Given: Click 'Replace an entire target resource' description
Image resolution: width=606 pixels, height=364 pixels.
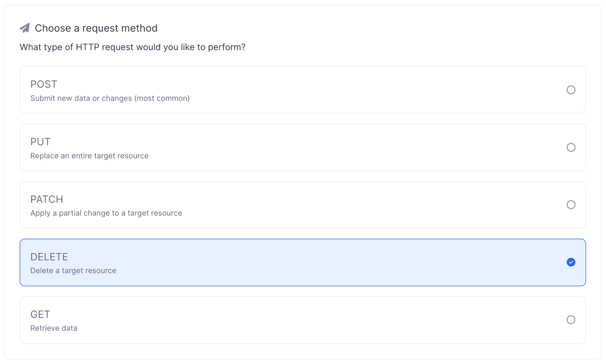Looking at the screenshot, I should [x=89, y=156].
